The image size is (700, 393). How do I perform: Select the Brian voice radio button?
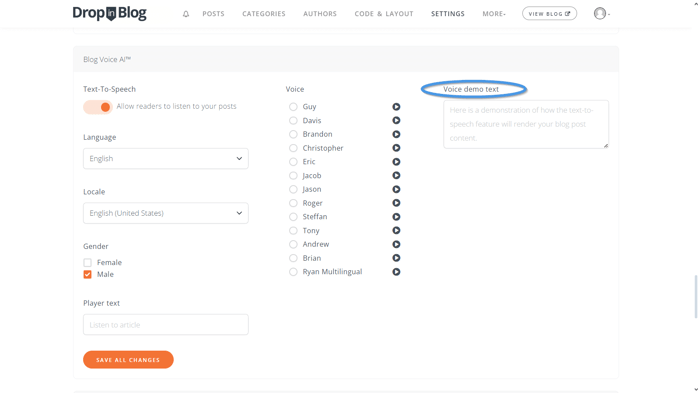click(x=293, y=258)
